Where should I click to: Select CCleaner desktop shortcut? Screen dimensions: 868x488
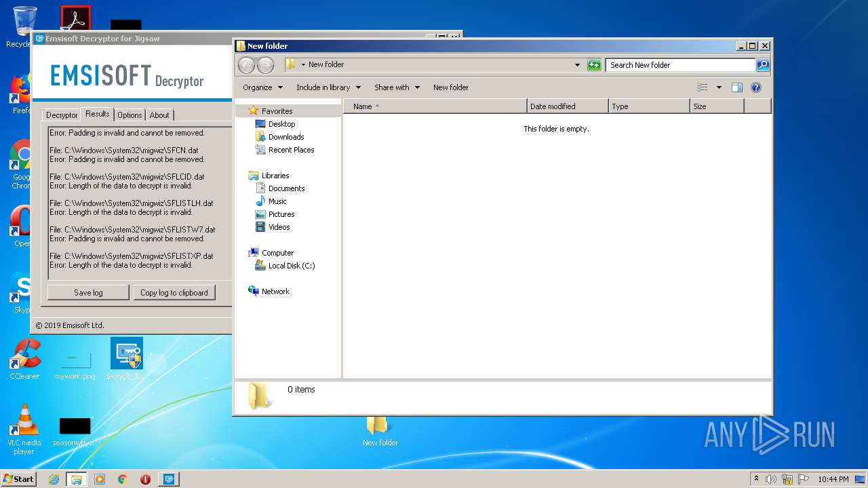[x=24, y=359]
